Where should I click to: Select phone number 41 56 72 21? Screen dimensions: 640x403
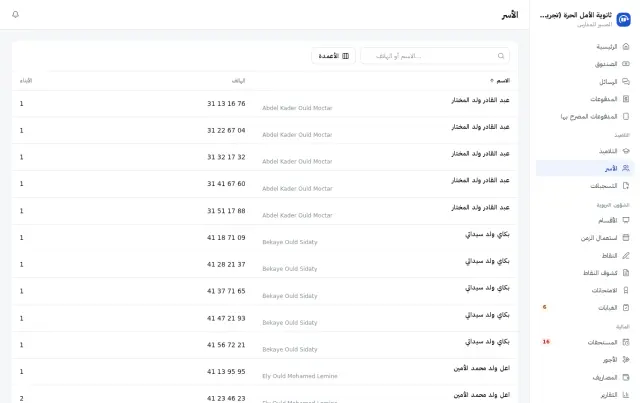click(x=226, y=345)
